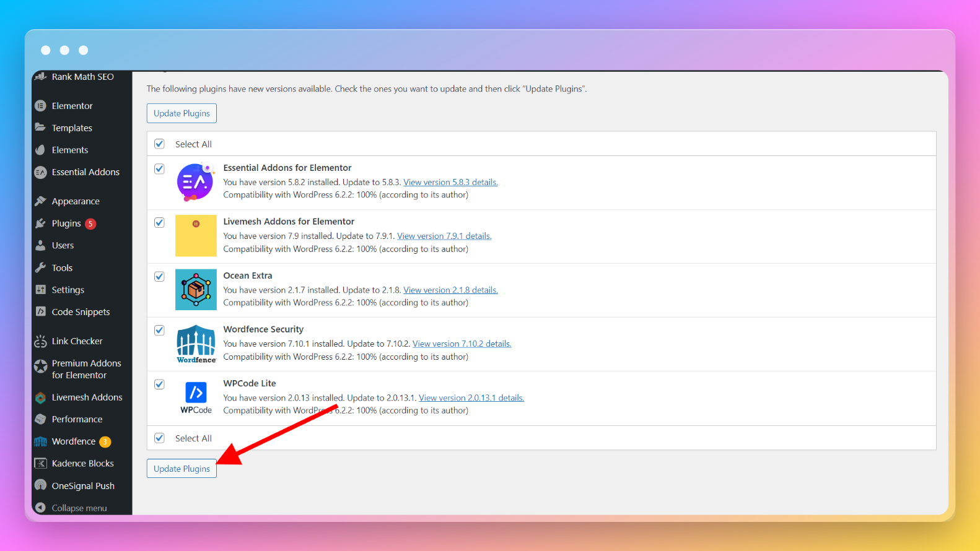
Task: Uncheck the WPCode Lite checkbox
Action: (160, 384)
